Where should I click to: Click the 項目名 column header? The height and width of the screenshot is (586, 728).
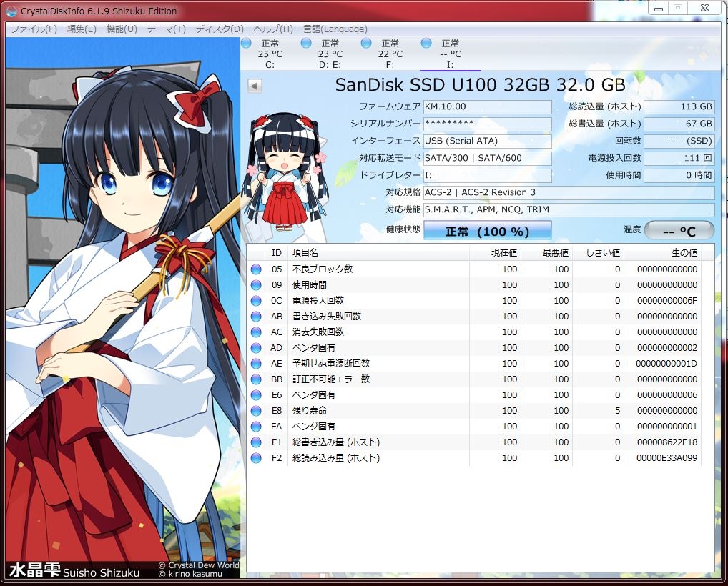tap(378, 253)
